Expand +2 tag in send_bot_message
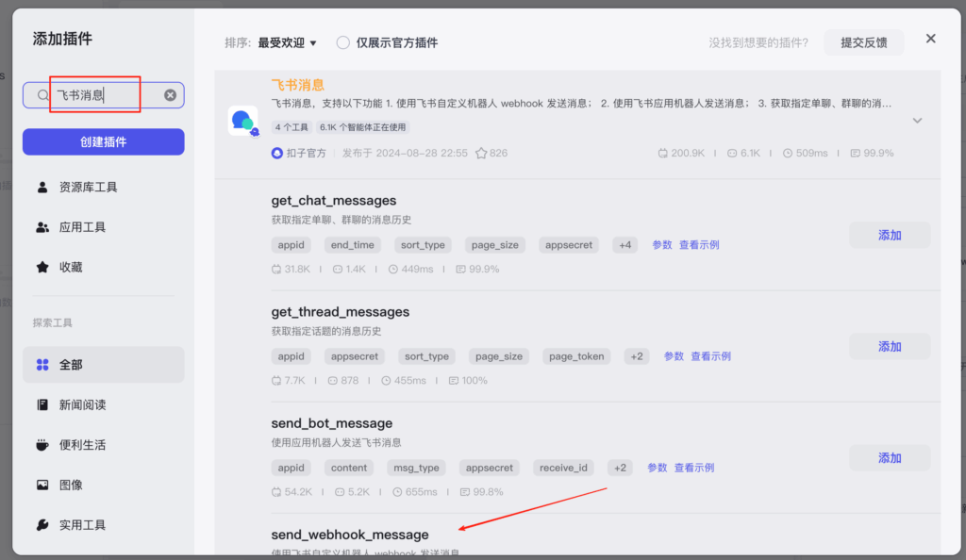 click(x=620, y=468)
